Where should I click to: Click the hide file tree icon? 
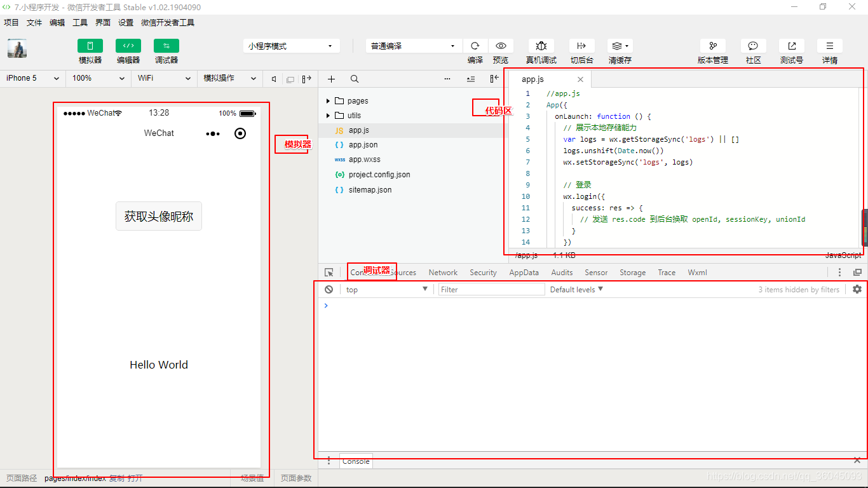pyautogui.click(x=494, y=79)
